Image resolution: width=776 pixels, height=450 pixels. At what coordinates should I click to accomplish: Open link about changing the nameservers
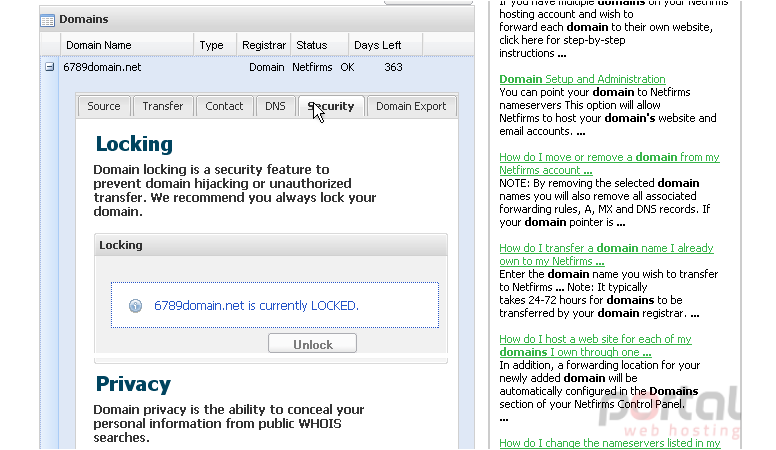(610, 443)
